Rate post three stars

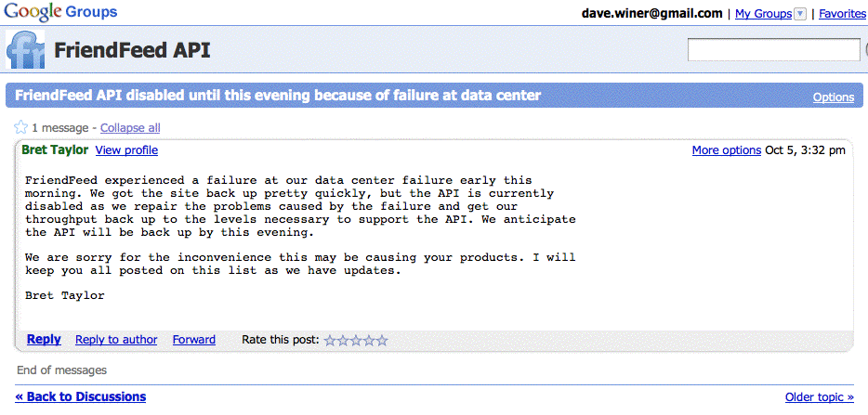coord(356,341)
